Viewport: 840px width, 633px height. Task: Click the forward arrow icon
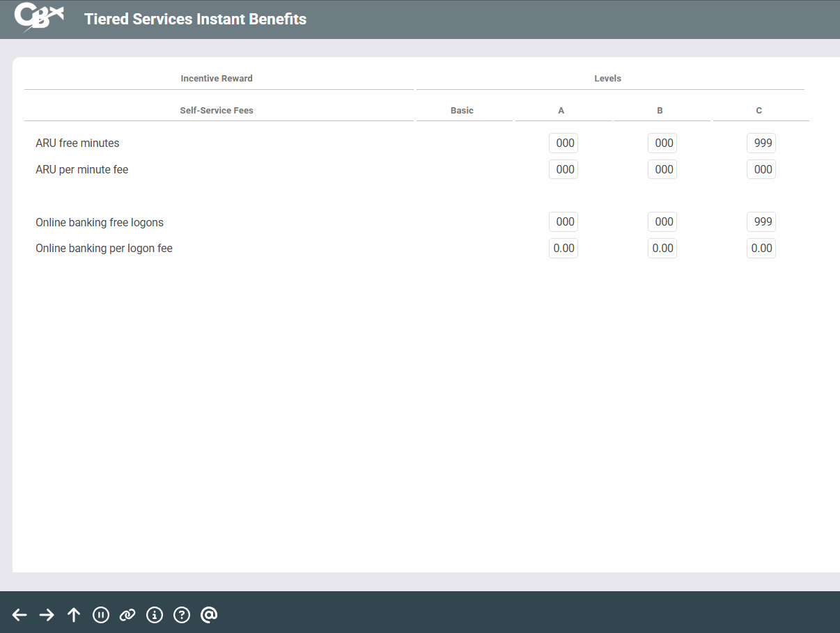click(47, 614)
